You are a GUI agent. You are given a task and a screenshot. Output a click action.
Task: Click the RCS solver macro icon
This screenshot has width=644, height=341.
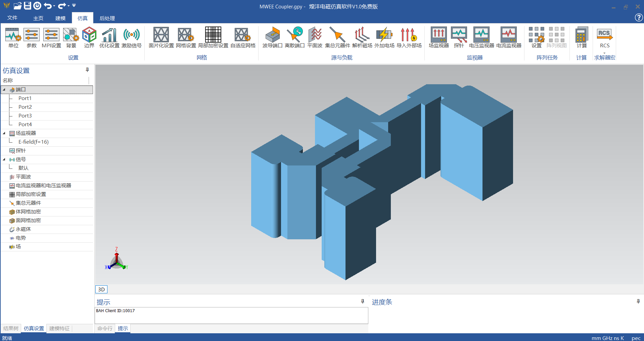tap(604, 35)
